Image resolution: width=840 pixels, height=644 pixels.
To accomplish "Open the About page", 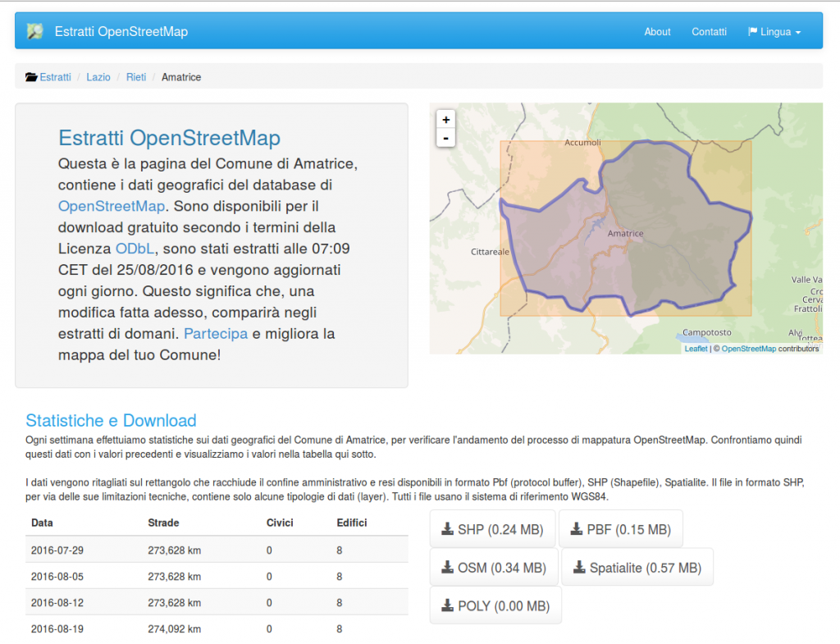I will click(657, 32).
